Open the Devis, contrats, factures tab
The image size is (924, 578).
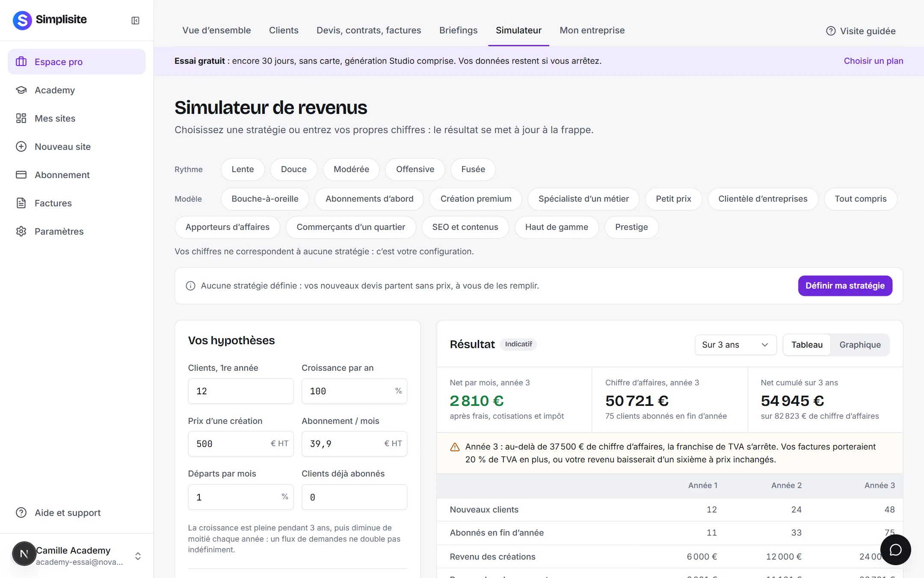369,30
